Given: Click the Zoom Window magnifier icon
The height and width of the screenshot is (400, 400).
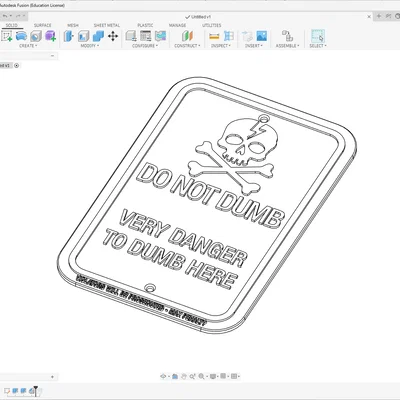Looking at the screenshot, I should pyautogui.click(x=201, y=376).
